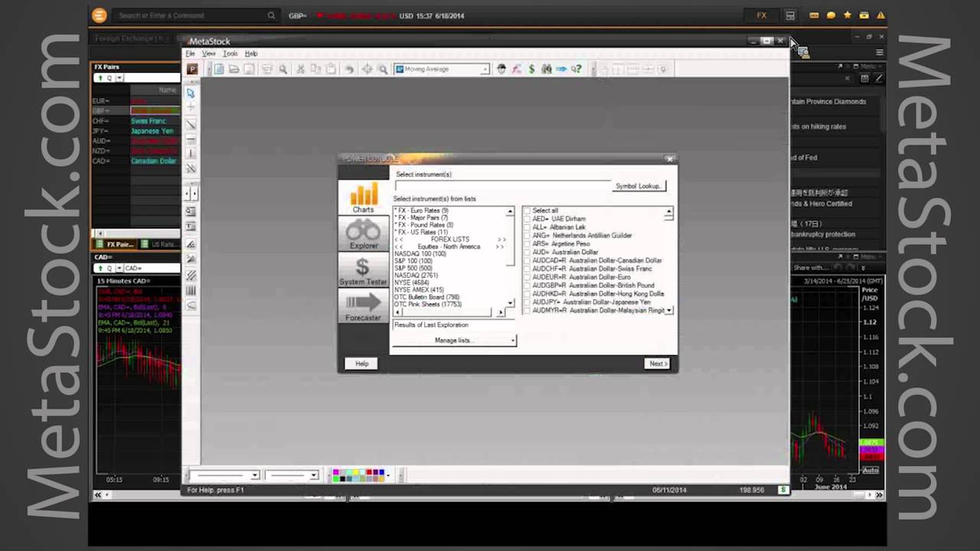
Task: Select the red color swatch in the palette
Action: 368,472
